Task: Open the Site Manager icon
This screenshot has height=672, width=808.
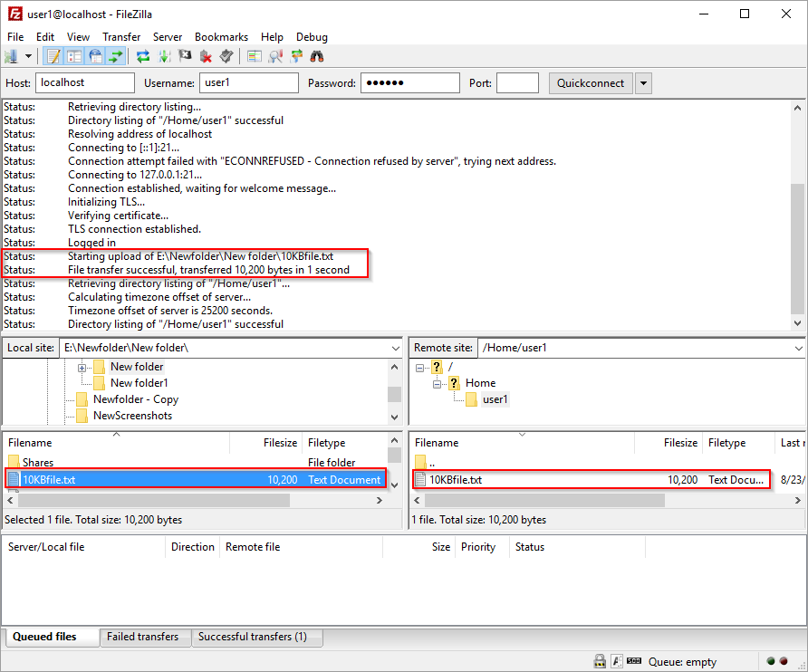Action: click(12, 56)
